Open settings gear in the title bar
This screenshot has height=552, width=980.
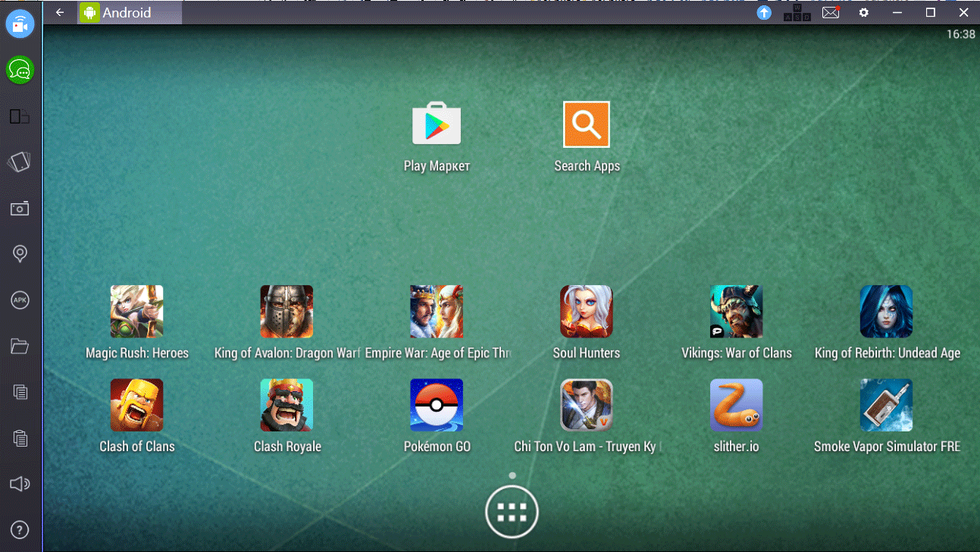coord(864,13)
